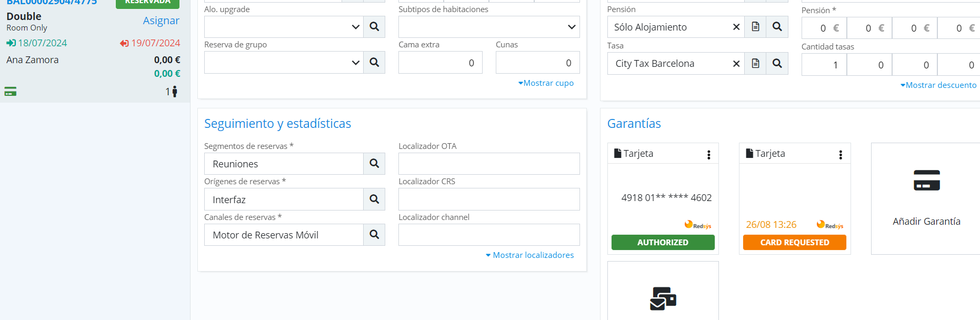Click Añadir Garantía tile

coord(926,198)
